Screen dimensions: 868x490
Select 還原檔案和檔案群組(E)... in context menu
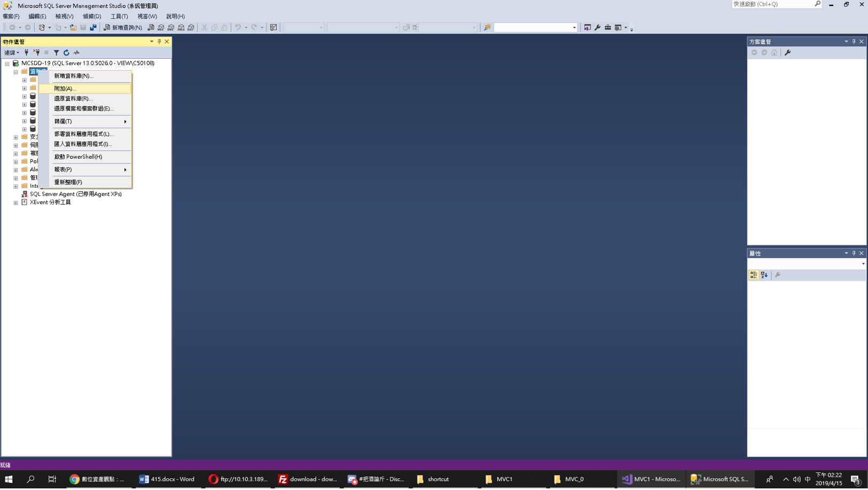coord(85,108)
